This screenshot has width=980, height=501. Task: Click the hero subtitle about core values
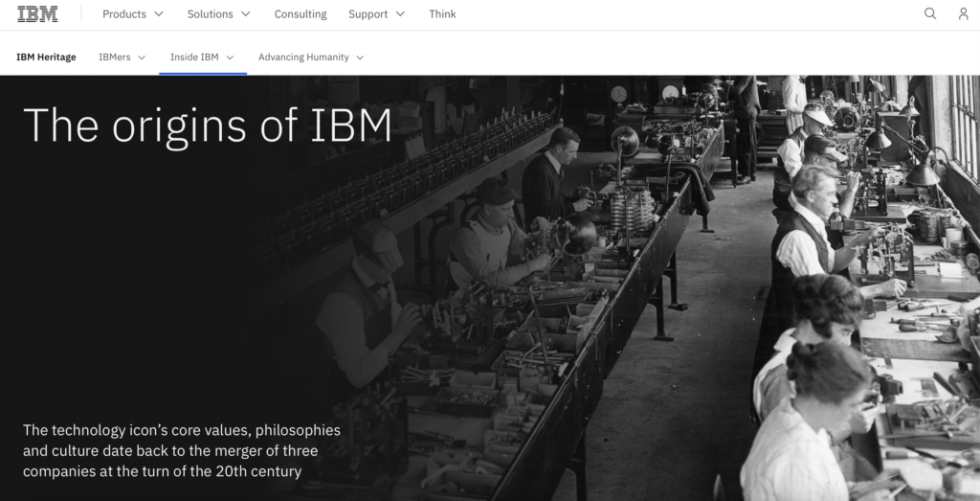click(182, 450)
